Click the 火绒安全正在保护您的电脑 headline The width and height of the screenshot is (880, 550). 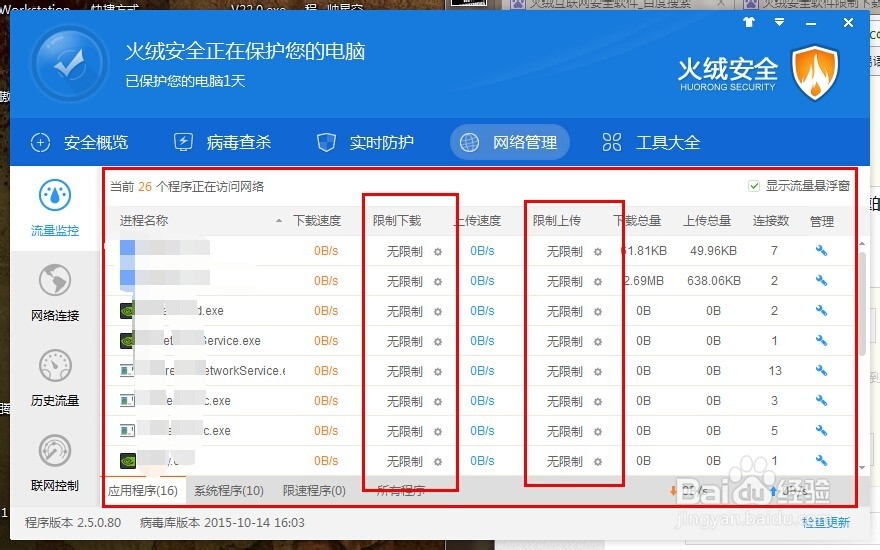245,52
